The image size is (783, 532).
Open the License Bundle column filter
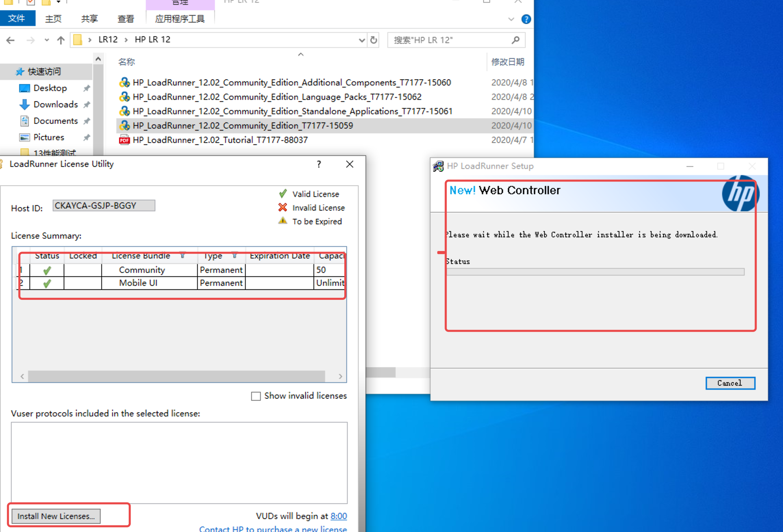pyautogui.click(x=183, y=256)
